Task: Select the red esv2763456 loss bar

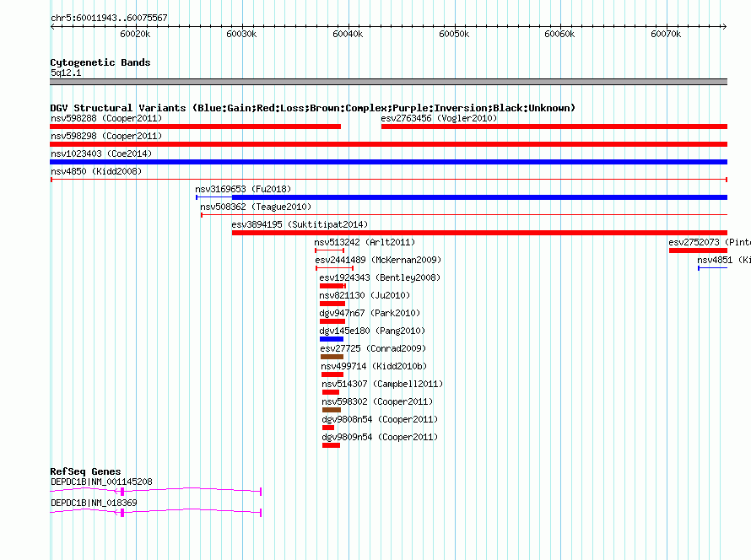Action: (554, 127)
